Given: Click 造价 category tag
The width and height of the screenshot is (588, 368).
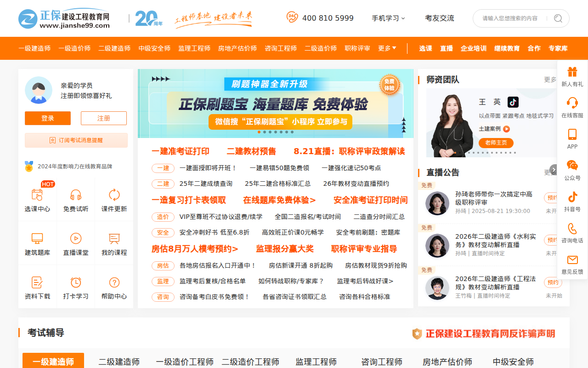Looking at the screenshot, I should pos(163,217).
